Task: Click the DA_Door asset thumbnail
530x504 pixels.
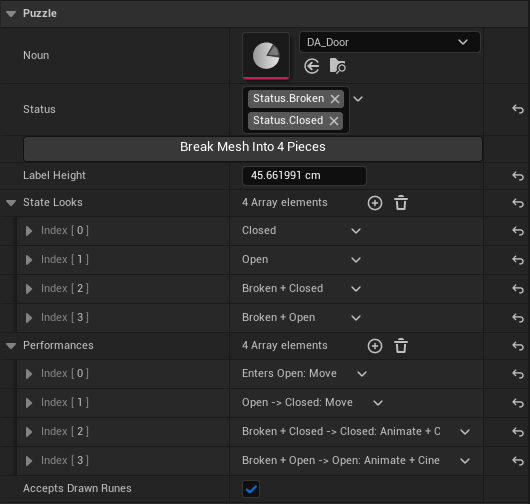Action: tap(266, 56)
